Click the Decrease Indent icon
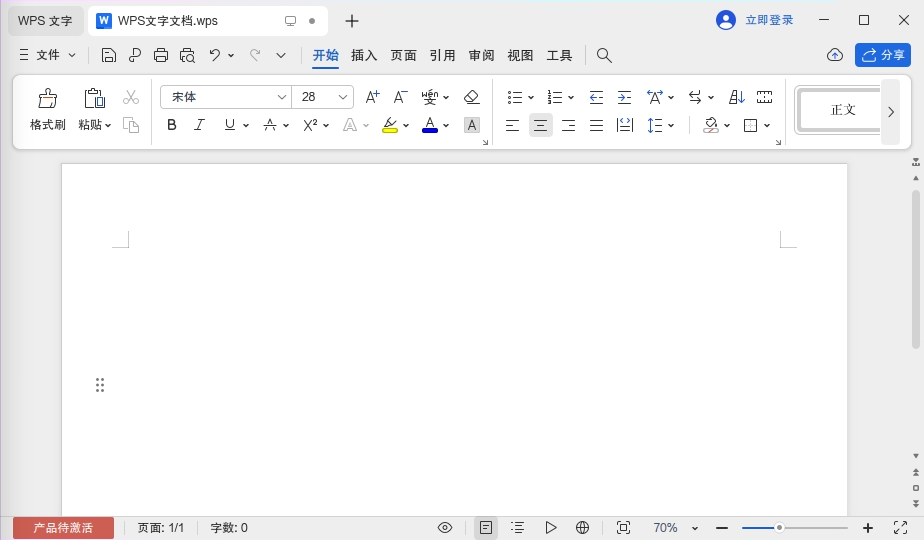 pyautogui.click(x=596, y=97)
